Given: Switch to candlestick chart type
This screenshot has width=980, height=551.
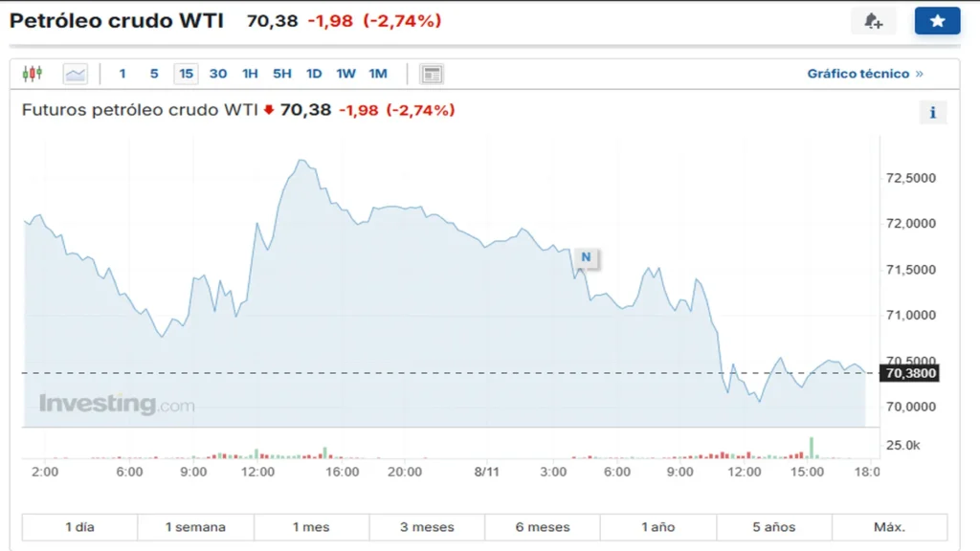Looking at the screenshot, I should pyautogui.click(x=33, y=74).
